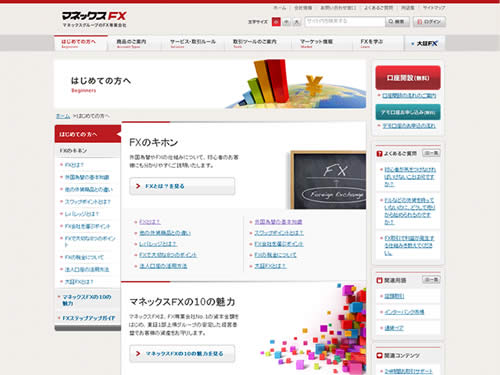Click the teal デモ口座お申込み button
Image resolution: width=500 pixels, height=375 pixels.
click(408, 112)
